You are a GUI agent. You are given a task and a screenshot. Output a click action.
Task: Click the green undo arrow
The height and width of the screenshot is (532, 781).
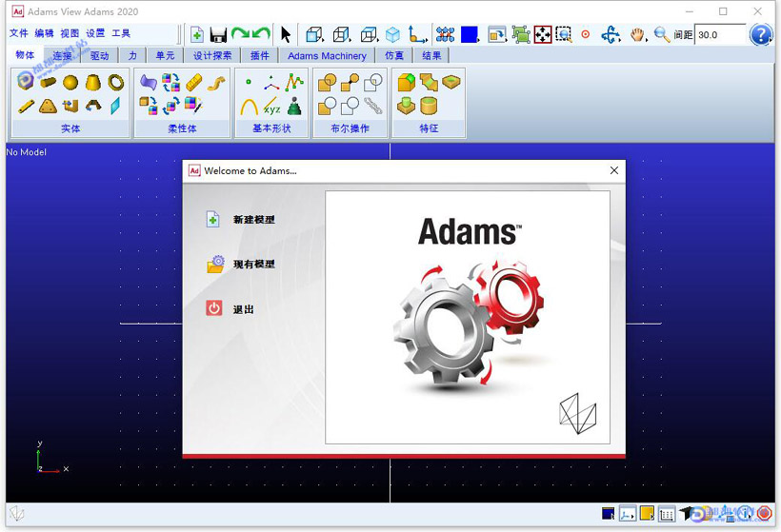coord(261,34)
